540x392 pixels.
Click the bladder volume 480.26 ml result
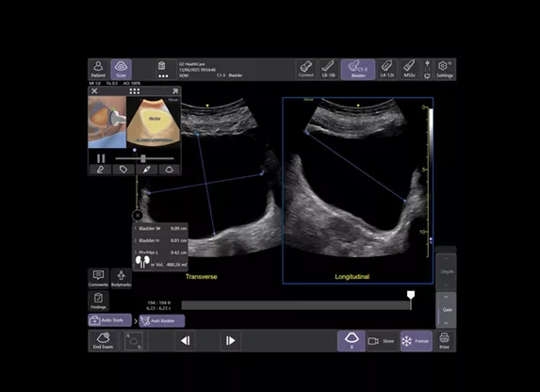pos(169,265)
